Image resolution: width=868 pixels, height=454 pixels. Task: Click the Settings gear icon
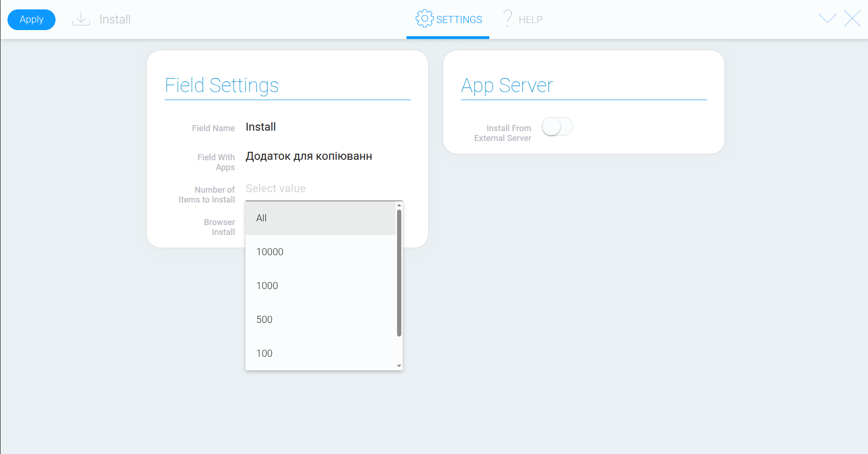(424, 19)
